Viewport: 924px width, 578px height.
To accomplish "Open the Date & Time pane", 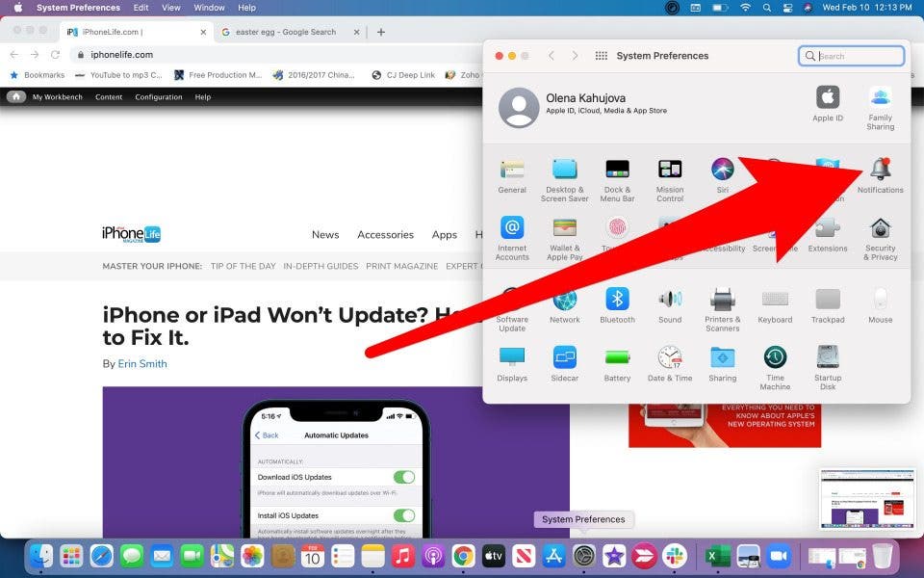I will (x=670, y=358).
